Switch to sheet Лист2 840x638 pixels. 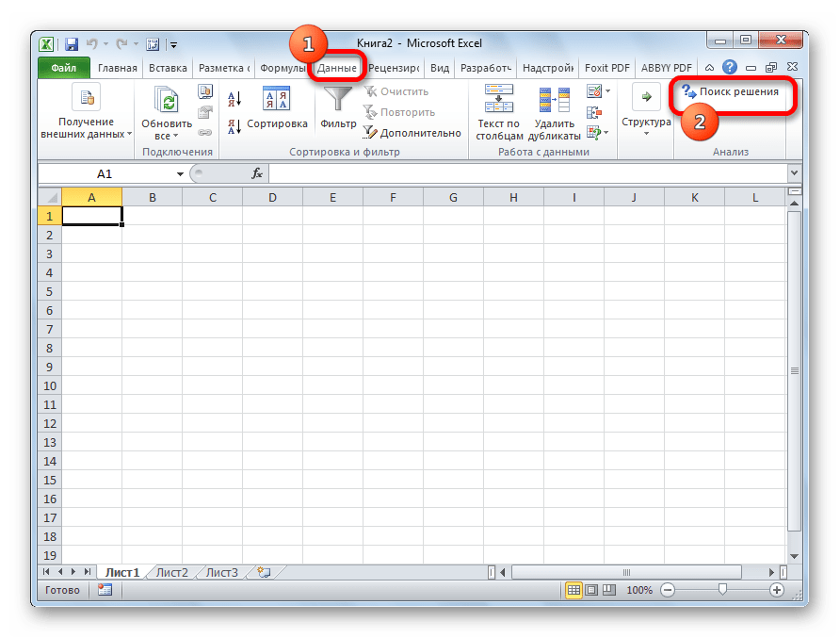pyautogui.click(x=172, y=573)
